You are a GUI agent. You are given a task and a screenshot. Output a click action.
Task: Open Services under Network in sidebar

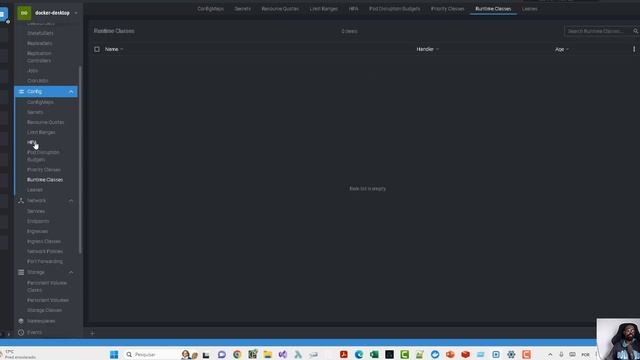pos(36,211)
